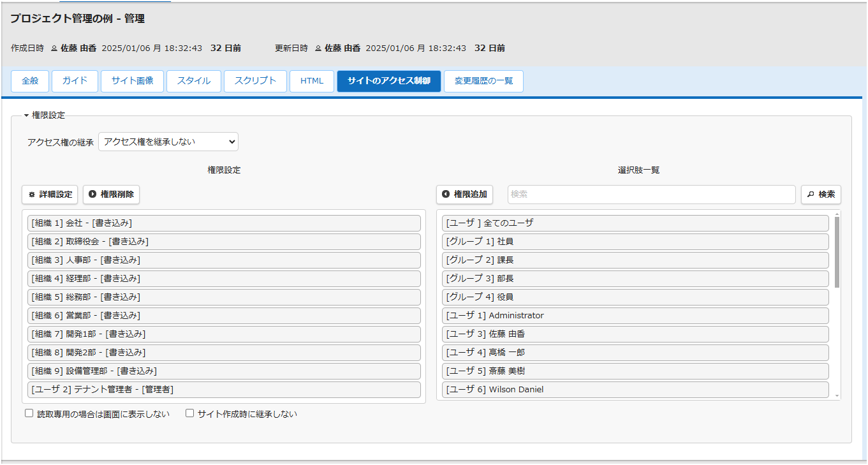Click the gear icon on 詳細設定 button
Screen dimensions: 868x465
[x=32, y=195]
